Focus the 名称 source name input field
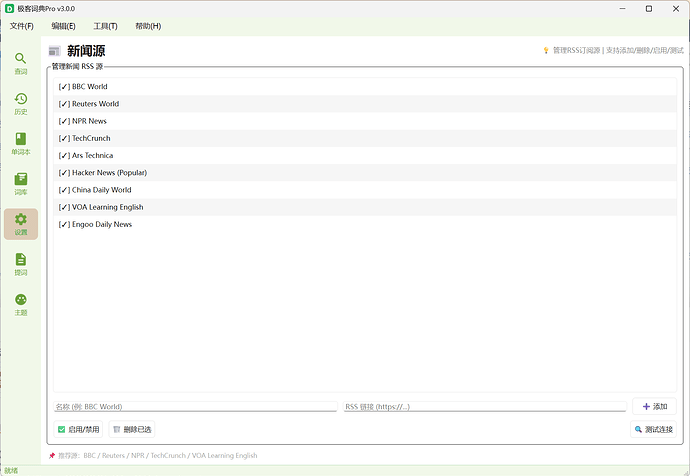This screenshot has width=690, height=476. click(195, 406)
